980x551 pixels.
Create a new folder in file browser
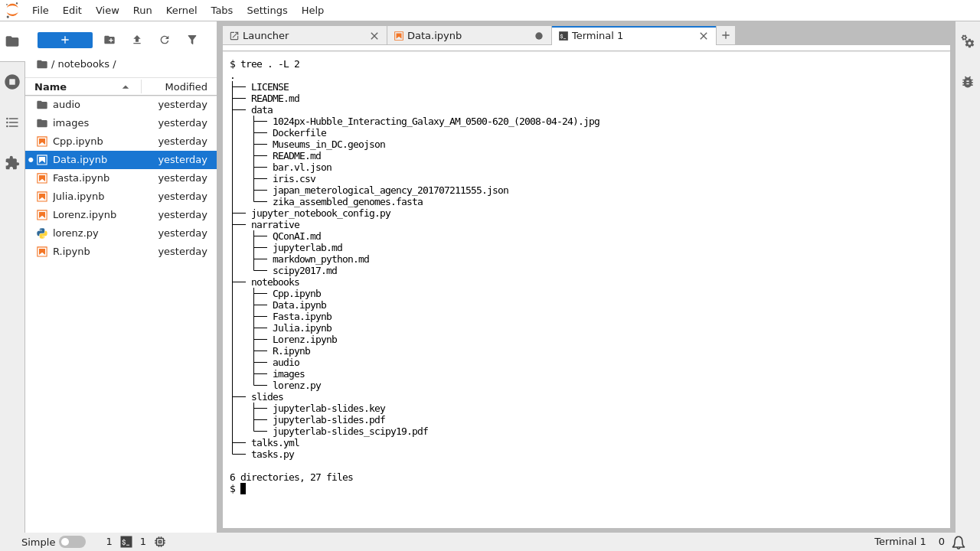coord(109,40)
